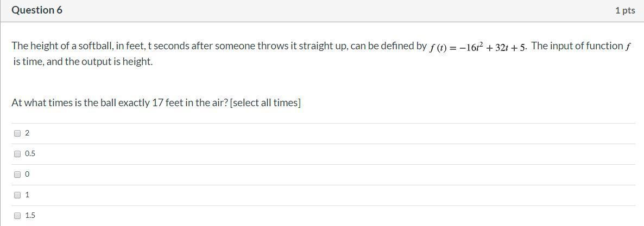644x226 pixels.
Task: Click the f(t) = −16t² + 32t + 5 formula
Action: click(x=478, y=47)
